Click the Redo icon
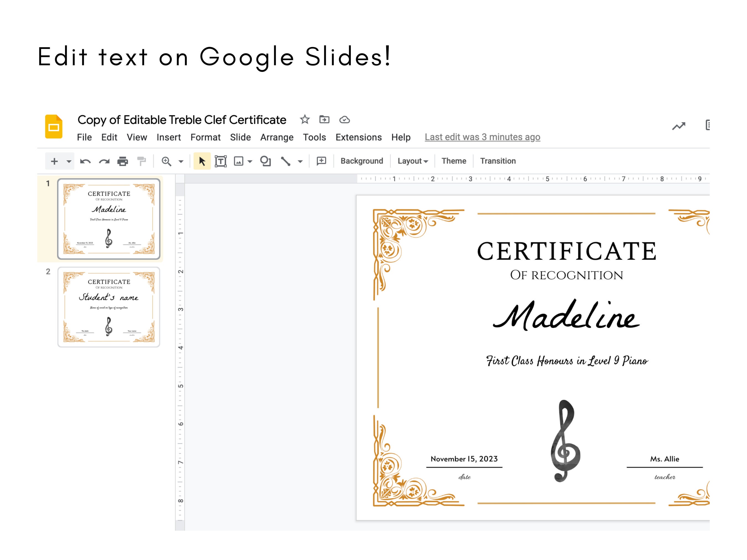747x560 pixels. click(104, 161)
